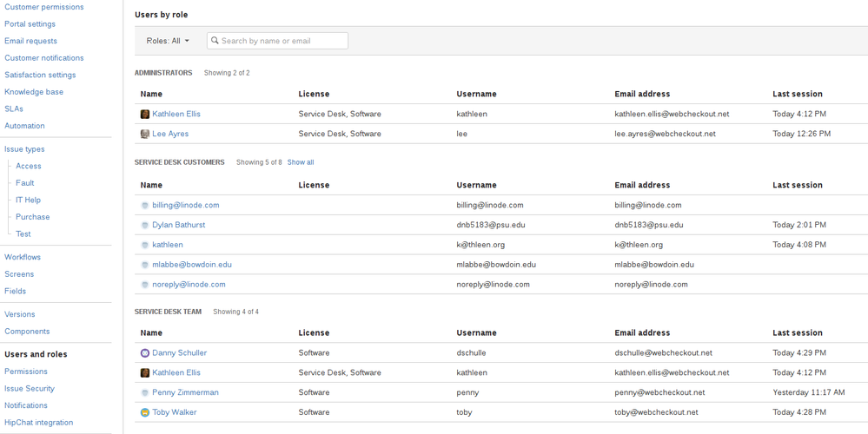Click email penny@webcheckout.net
The height and width of the screenshot is (434, 868).
pyautogui.click(x=659, y=392)
